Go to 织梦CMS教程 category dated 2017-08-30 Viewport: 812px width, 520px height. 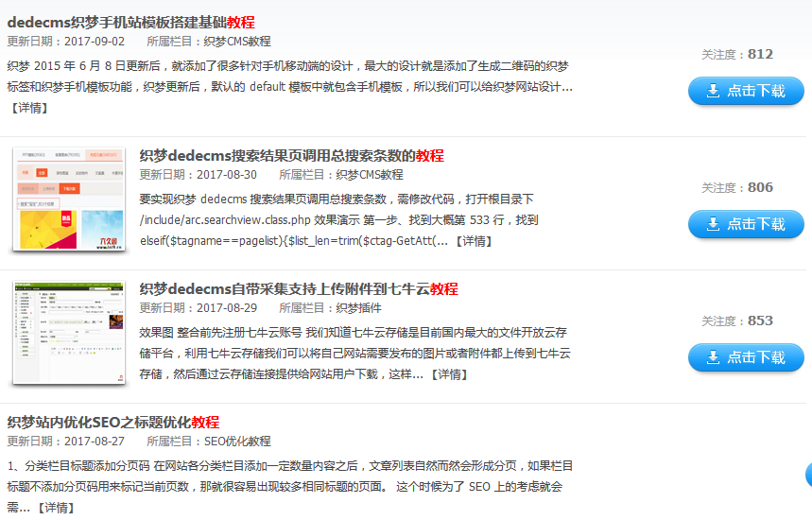coord(369,175)
